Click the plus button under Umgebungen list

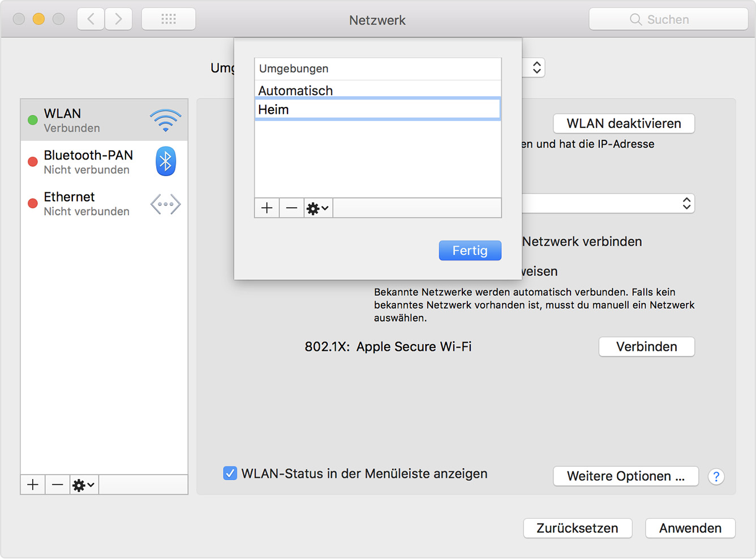click(267, 208)
